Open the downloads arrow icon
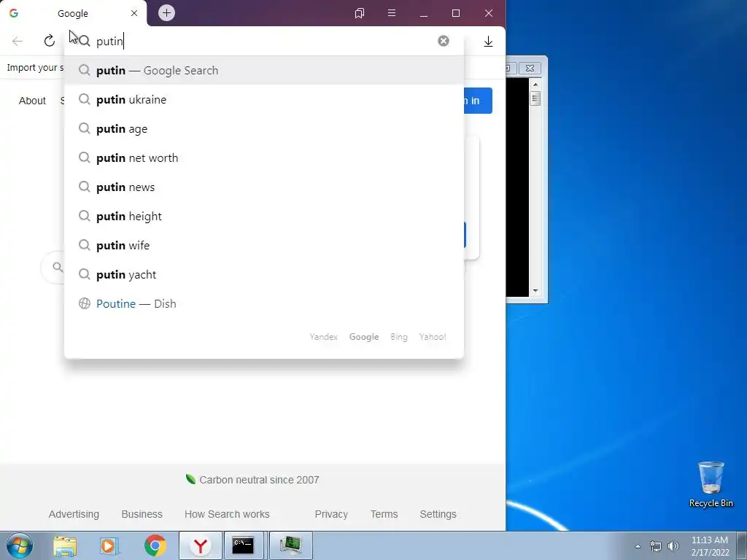The image size is (747, 560). pyautogui.click(x=488, y=42)
